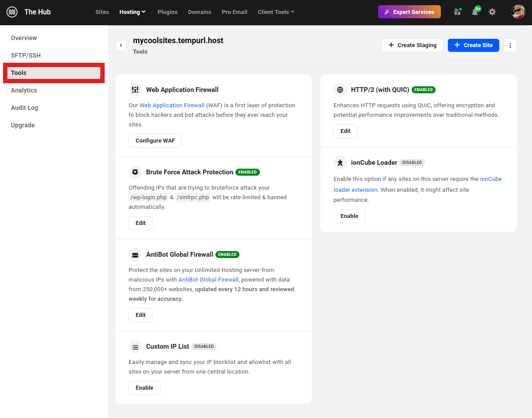This screenshot has height=418, width=532.
Task: Enable the Custom IP List
Action: click(x=144, y=388)
